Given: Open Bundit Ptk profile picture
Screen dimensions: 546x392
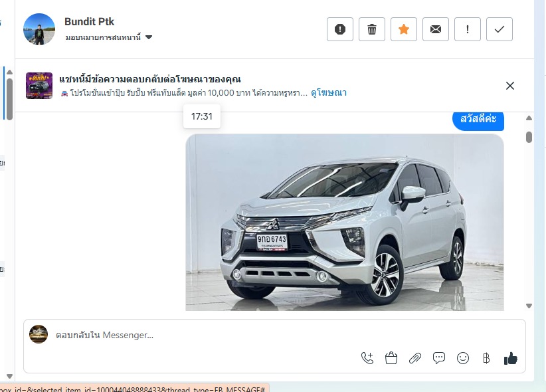Looking at the screenshot, I should click(39, 29).
